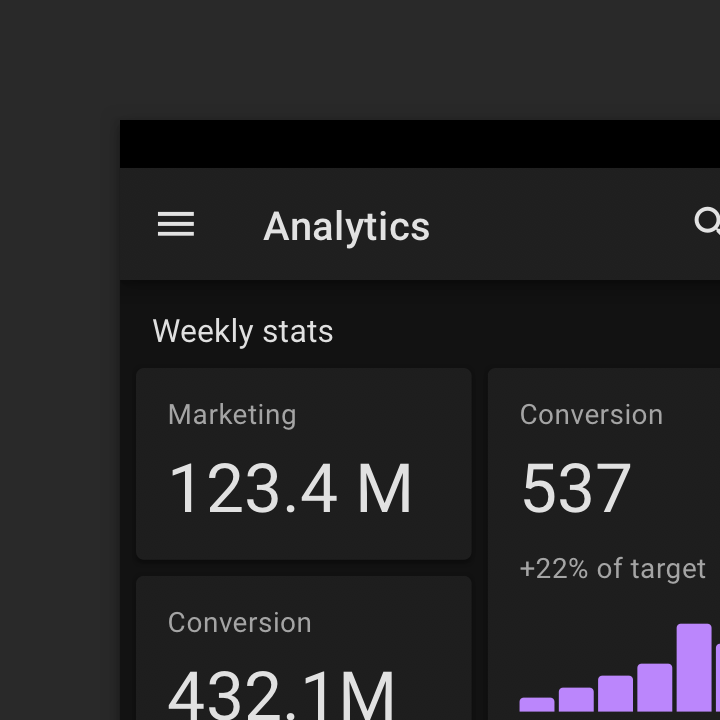Click the search magnifier icon
Viewport: 720px width, 720px height.
click(707, 221)
